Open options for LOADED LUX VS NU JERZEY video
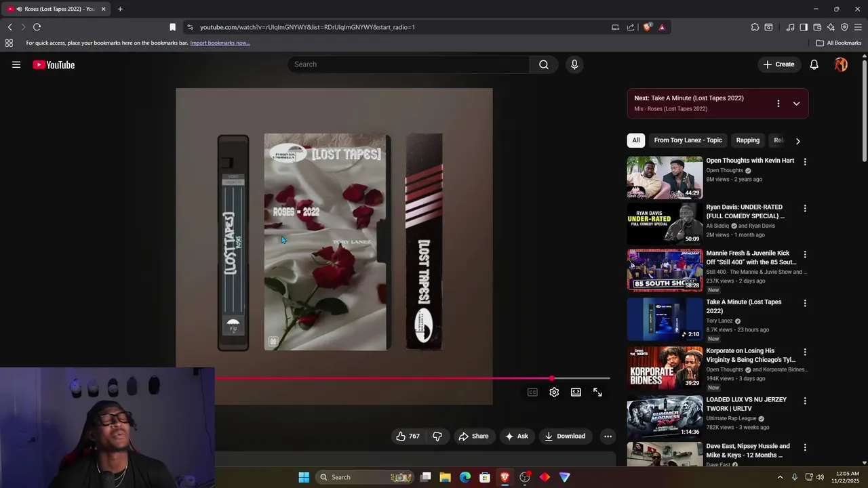The width and height of the screenshot is (868, 488). (x=805, y=401)
